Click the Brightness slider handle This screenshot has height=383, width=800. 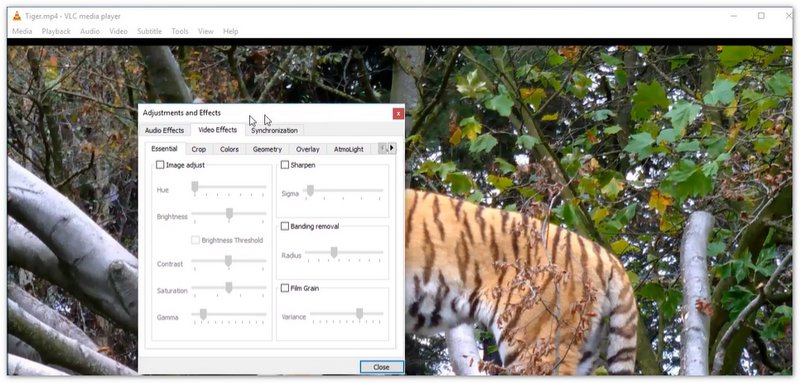(230, 214)
